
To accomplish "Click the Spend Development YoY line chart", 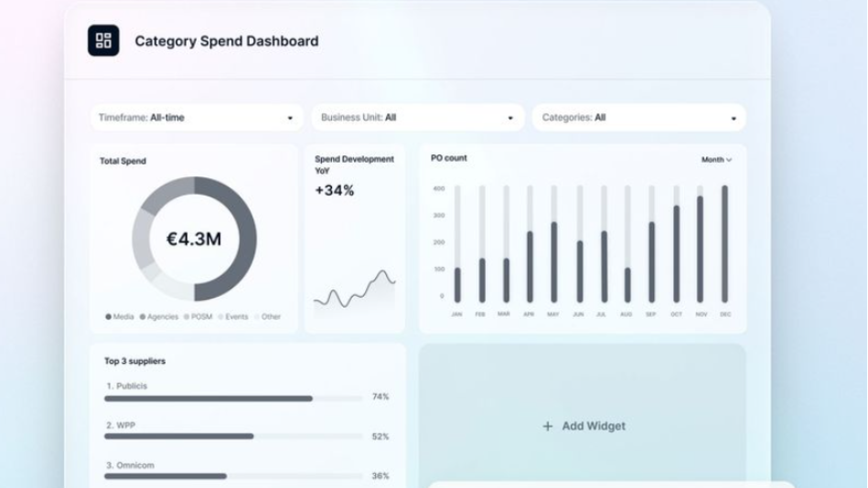I will pyautogui.click(x=354, y=290).
